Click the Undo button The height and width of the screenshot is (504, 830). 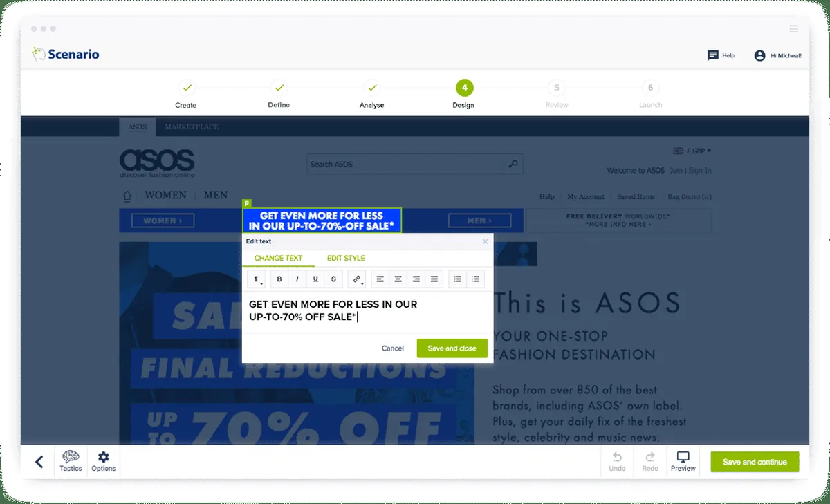617,462
